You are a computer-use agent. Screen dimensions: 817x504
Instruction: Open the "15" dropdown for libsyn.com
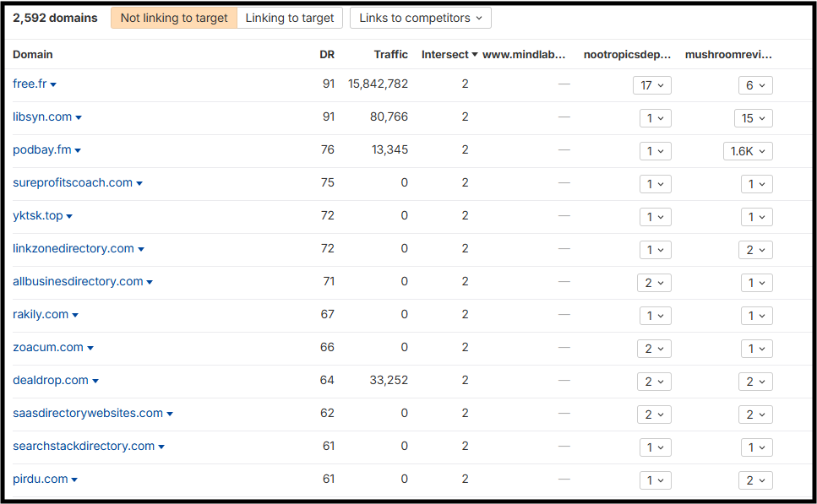(x=753, y=117)
